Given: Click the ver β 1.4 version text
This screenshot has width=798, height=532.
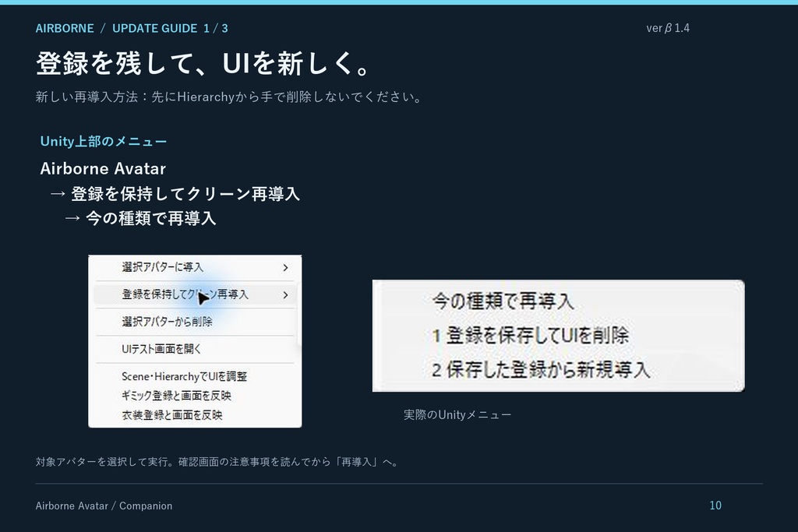Looking at the screenshot, I should (668, 28).
